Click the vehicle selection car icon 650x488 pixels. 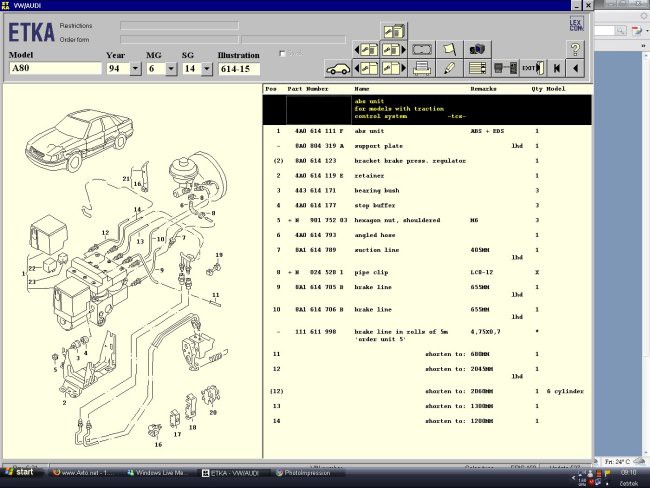click(x=338, y=68)
